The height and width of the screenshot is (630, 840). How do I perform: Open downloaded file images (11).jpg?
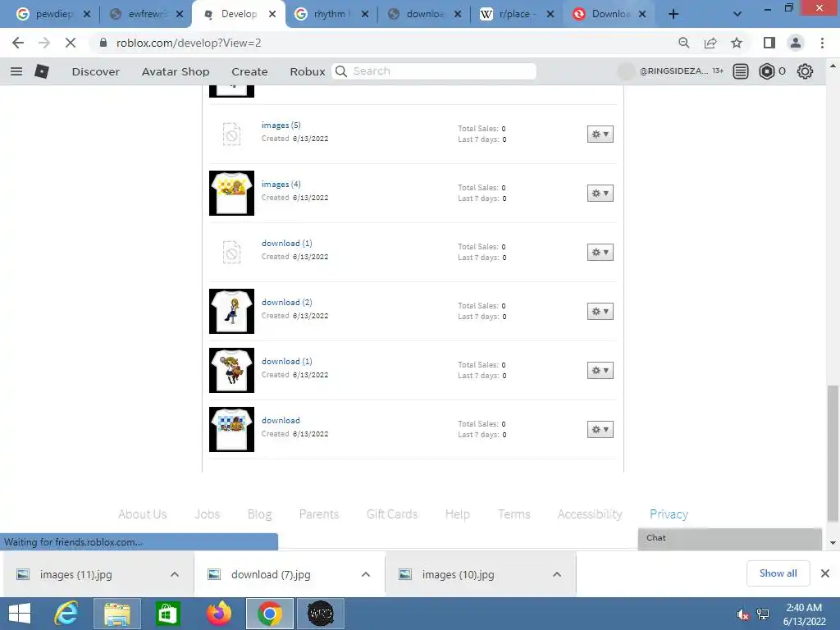click(x=76, y=575)
